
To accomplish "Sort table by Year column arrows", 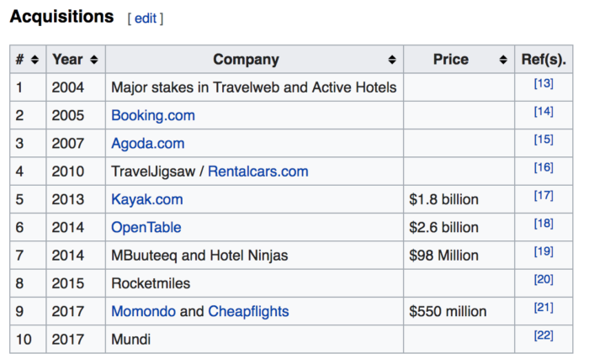I will 94,60.
